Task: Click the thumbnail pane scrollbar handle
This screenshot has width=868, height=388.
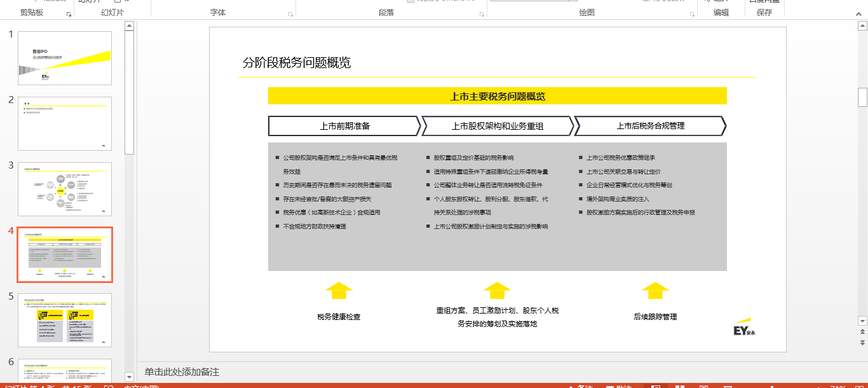Action: coord(129,92)
